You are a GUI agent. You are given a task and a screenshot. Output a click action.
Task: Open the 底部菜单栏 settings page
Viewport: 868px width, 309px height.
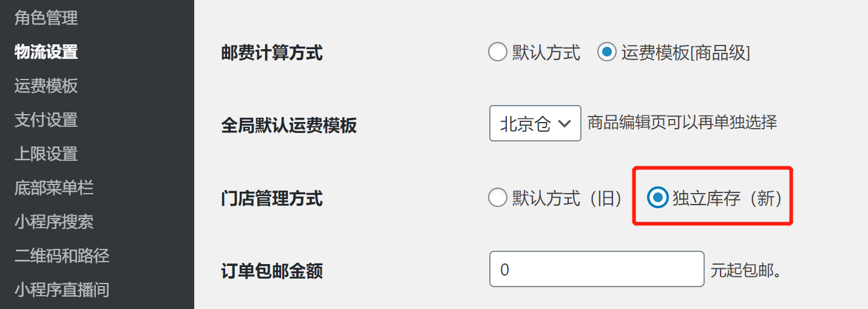click(54, 188)
